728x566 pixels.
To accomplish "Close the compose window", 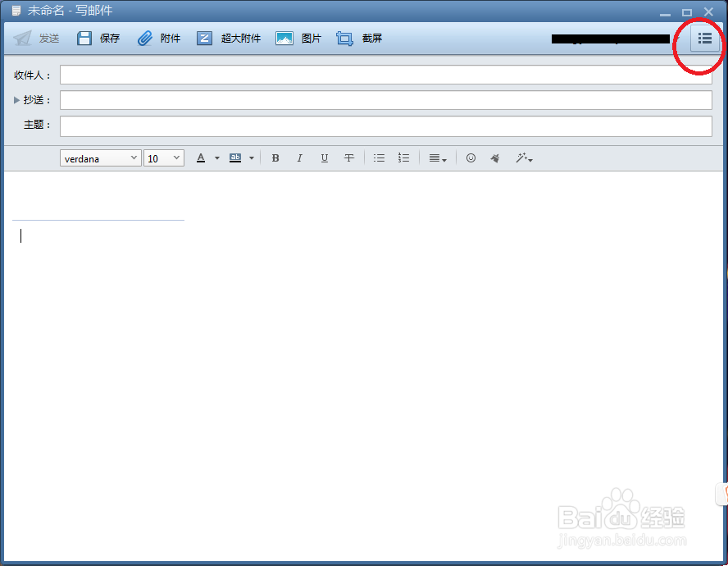I will [x=708, y=11].
